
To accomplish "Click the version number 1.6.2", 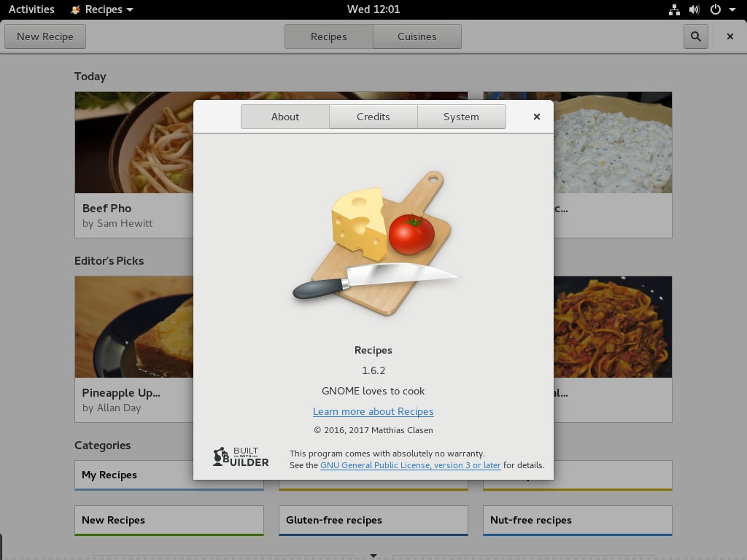I will pyautogui.click(x=373, y=370).
